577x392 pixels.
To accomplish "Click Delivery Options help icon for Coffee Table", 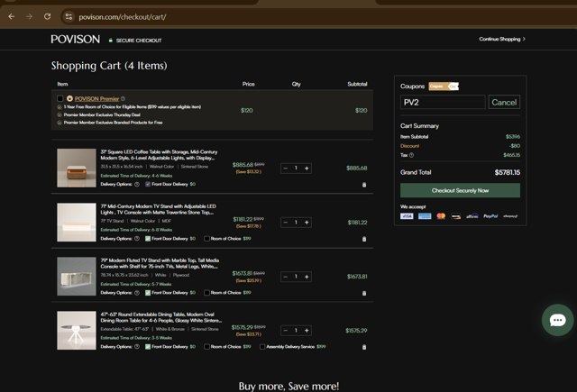I will (137, 184).
